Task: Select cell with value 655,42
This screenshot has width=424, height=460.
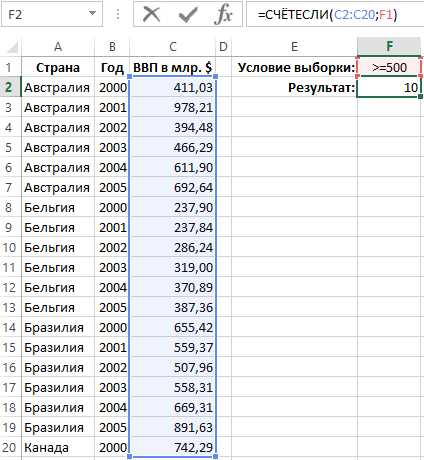Action: 173,327
